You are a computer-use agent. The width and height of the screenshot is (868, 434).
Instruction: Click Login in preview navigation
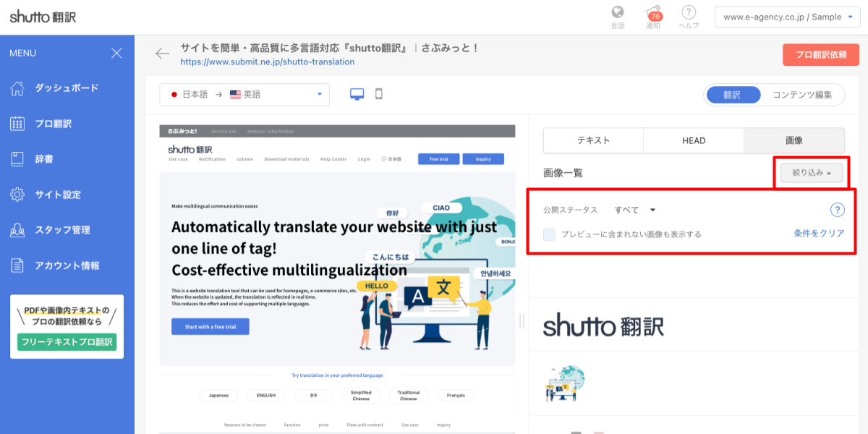tap(364, 159)
